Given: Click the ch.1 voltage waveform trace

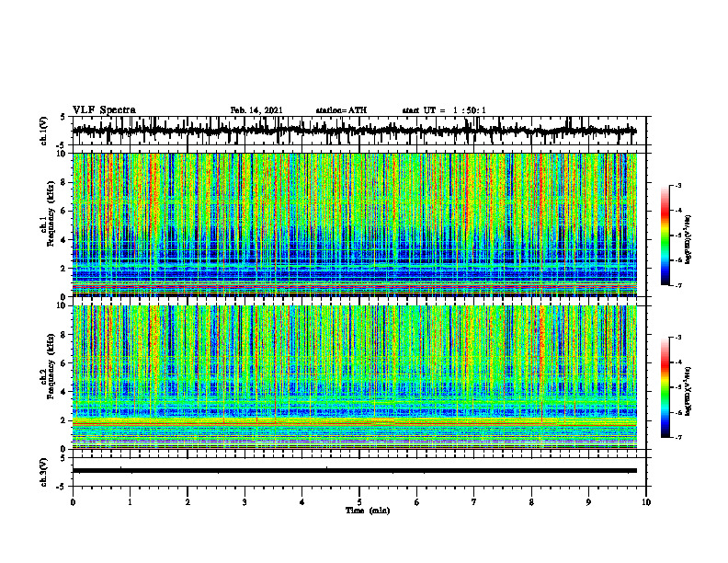Looking at the screenshot, I should pos(354,131).
